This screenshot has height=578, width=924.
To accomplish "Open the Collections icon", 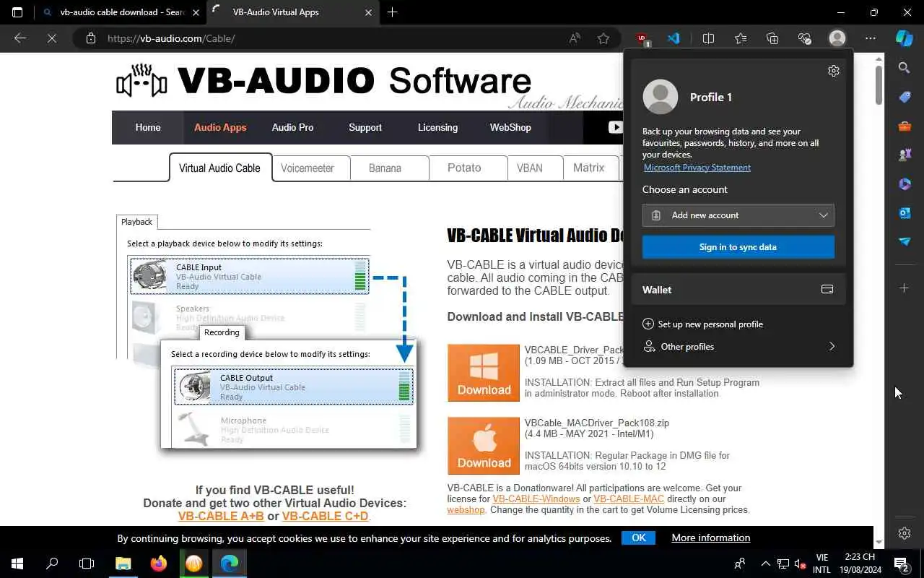I will click(772, 38).
